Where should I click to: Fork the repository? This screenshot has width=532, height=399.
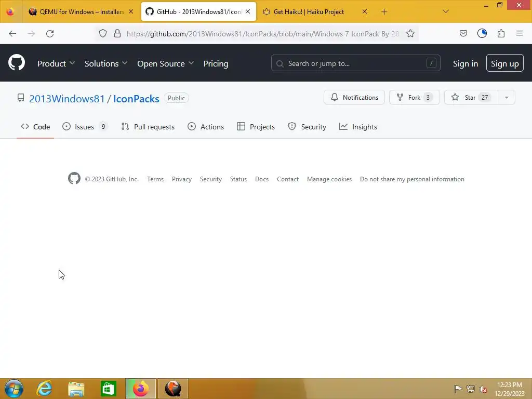click(x=414, y=97)
